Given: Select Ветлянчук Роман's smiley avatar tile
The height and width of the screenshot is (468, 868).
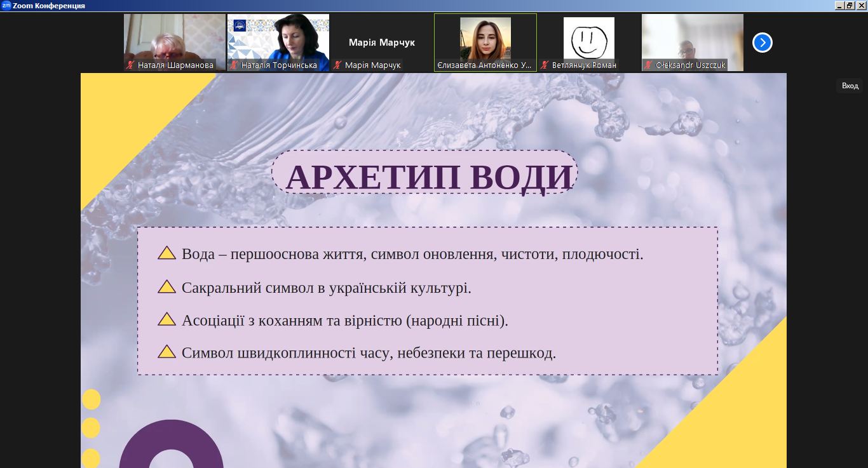Looking at the screenshot, I should [x=589, y=38].
